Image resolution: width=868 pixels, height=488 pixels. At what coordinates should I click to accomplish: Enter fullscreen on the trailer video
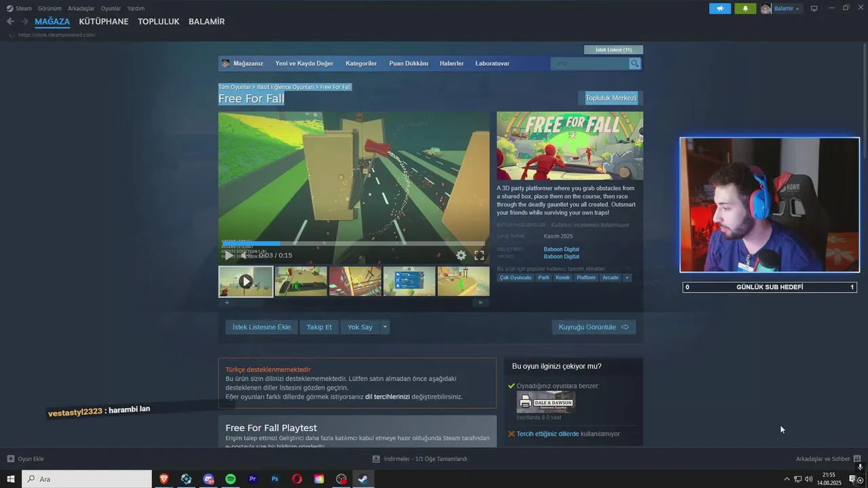(479, 256)
